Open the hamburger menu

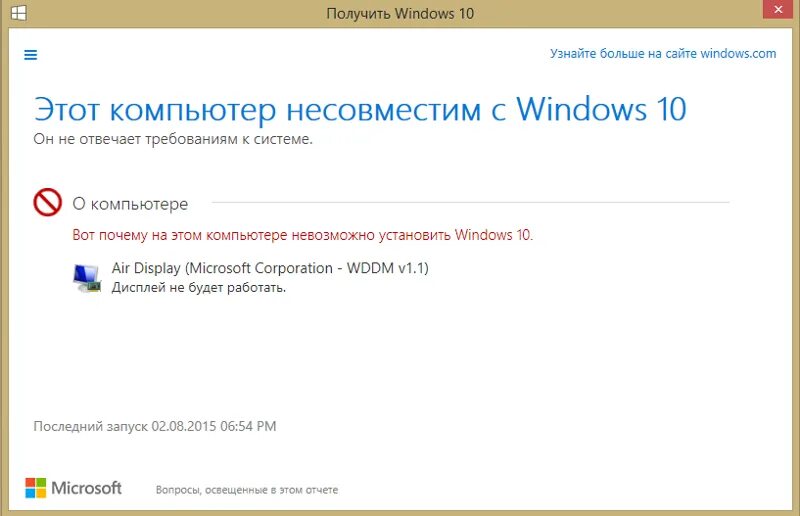point(31,55)
